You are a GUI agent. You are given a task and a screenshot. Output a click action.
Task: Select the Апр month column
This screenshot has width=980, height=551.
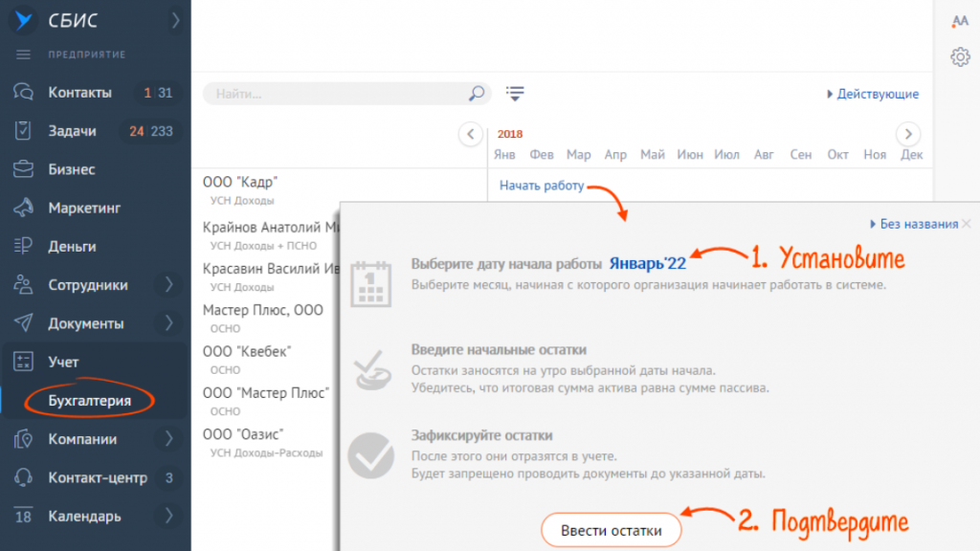(x=615, y=154)
